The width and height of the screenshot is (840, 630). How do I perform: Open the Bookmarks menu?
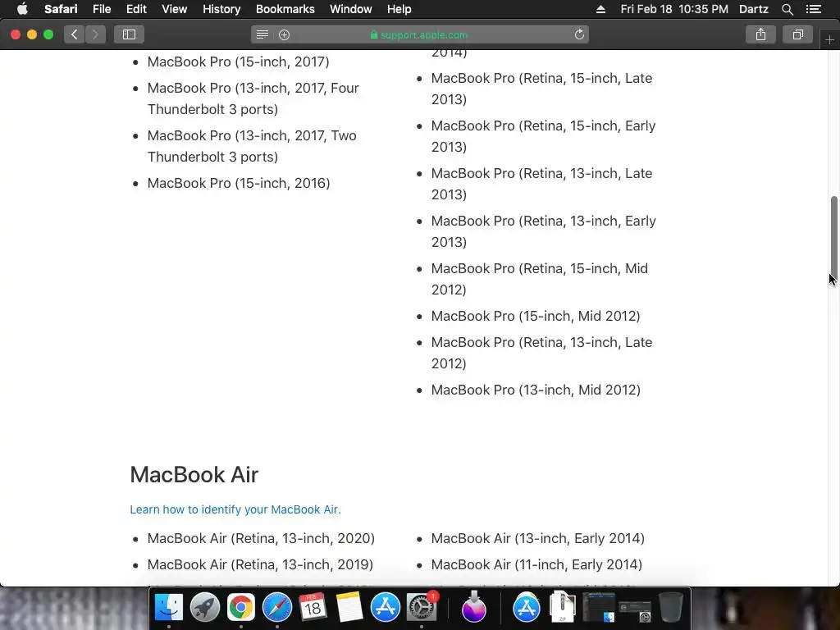click(x=285, y=9)
